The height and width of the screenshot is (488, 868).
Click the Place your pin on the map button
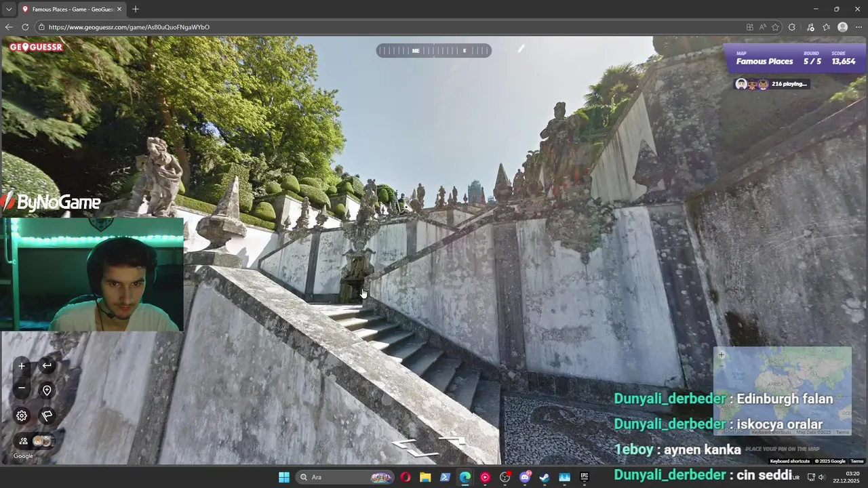point(783,449)
